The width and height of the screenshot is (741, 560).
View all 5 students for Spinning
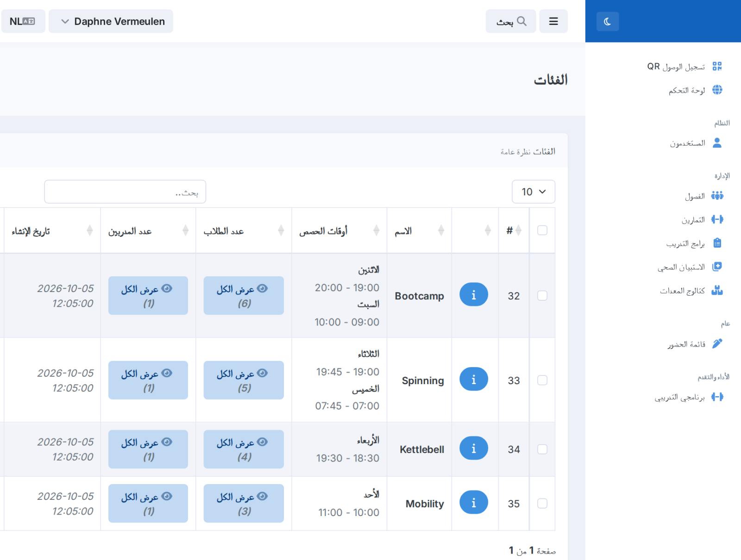244,380
